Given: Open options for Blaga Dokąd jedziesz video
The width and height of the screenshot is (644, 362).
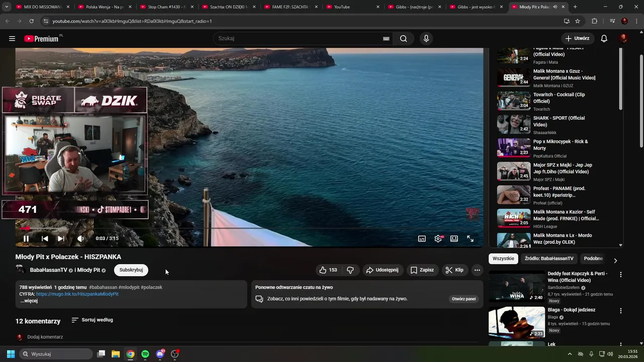Looking at the screenshot, I should click(620, 311).
